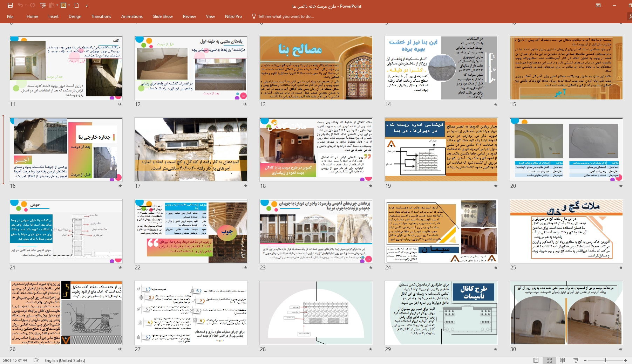Open the Transitions ribbon tab
This screenshot has height=364, width=632.
101,16
